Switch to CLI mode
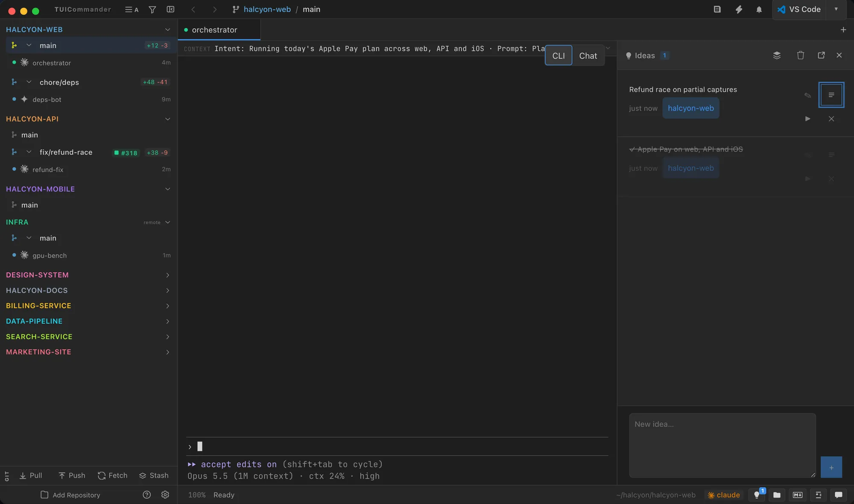 coord(559,55)
